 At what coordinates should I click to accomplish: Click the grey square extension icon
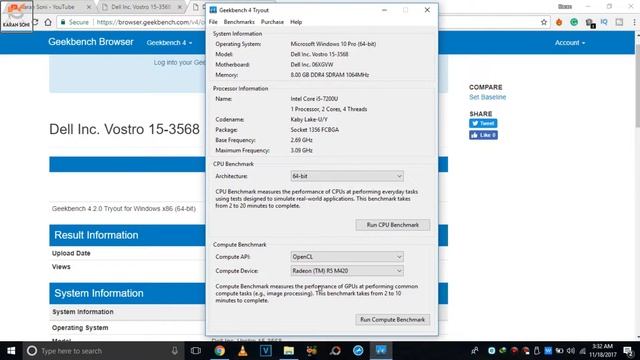[619, 22]
